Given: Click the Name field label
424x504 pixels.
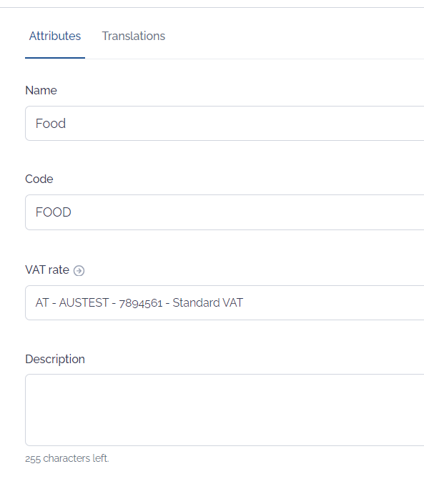Looking at the screenshot, I should (x=41, y=90).
